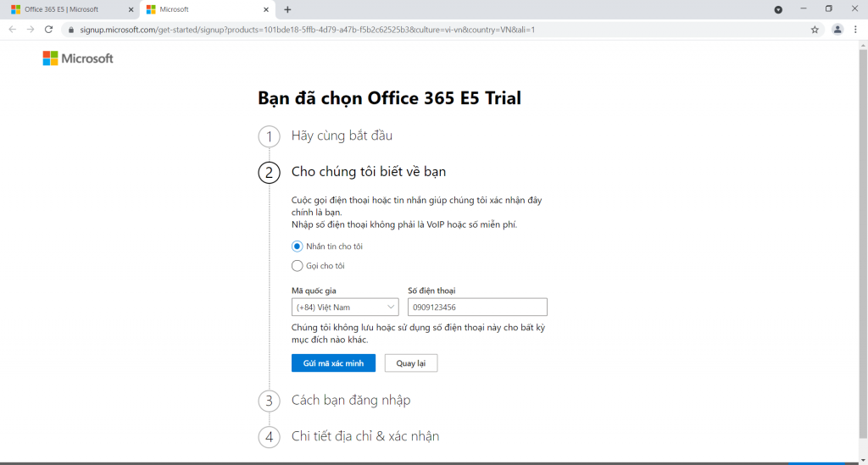Click the browser forward arrow
Screen dimensions: 868x465
(x=31, y=30)
